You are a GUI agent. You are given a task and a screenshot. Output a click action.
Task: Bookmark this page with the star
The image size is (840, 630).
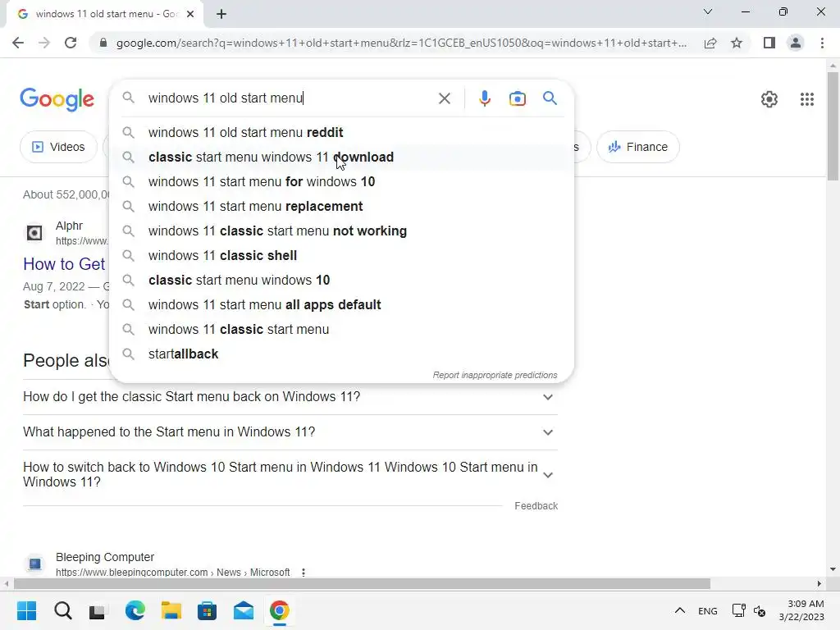(x=737, y=43)
